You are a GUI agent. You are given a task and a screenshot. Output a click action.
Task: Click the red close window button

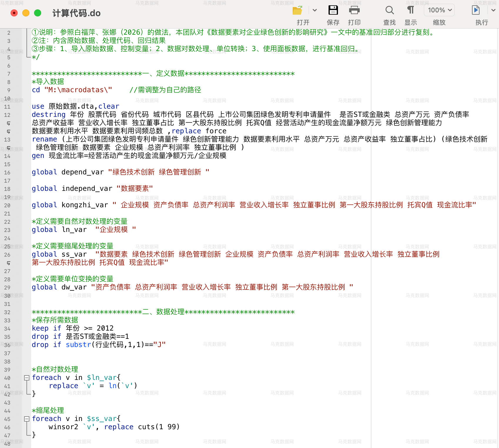point(14,13)
